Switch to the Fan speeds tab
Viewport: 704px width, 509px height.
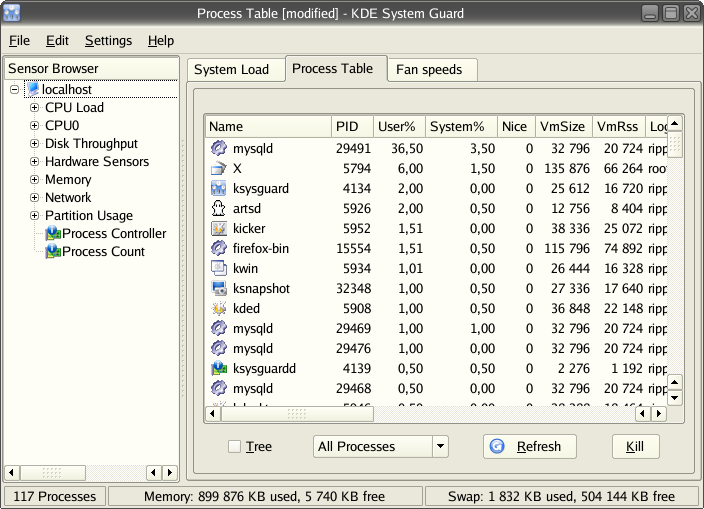point(432,69)
